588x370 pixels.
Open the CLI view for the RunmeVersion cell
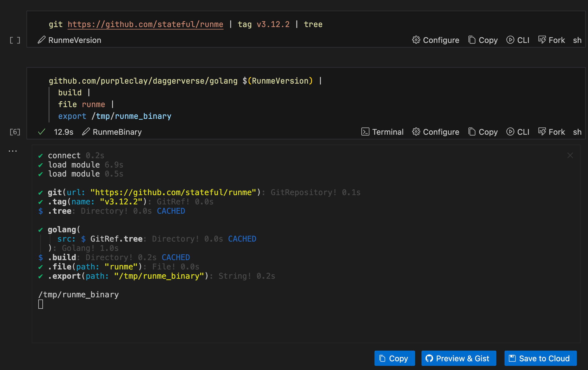coord(518,40)
